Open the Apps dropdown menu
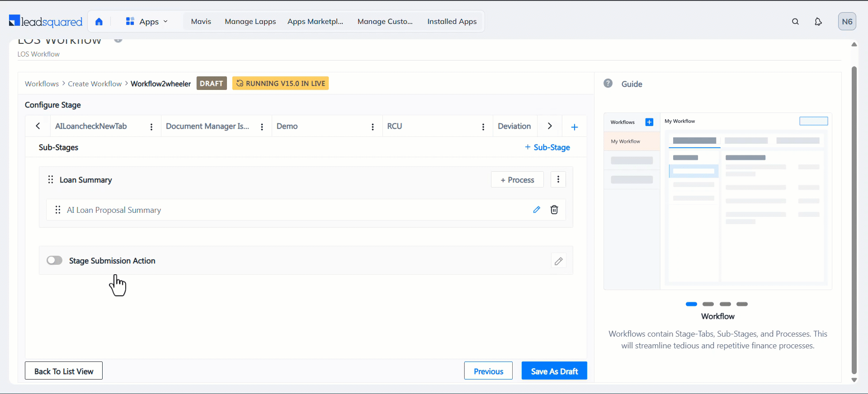This screenshot has width=868, height=394. coord(147,22)
